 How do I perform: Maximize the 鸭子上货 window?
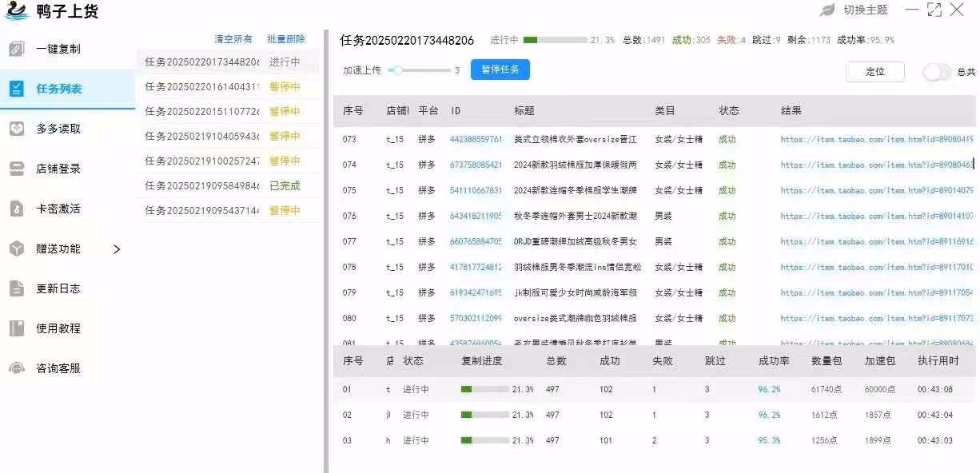pyautogui.click(x=934, y=10)
